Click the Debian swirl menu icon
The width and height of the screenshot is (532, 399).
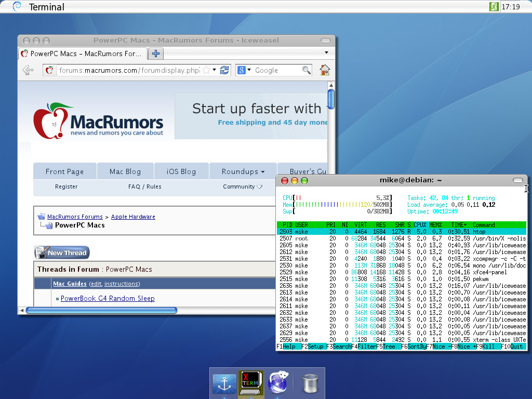pos(17,6)
